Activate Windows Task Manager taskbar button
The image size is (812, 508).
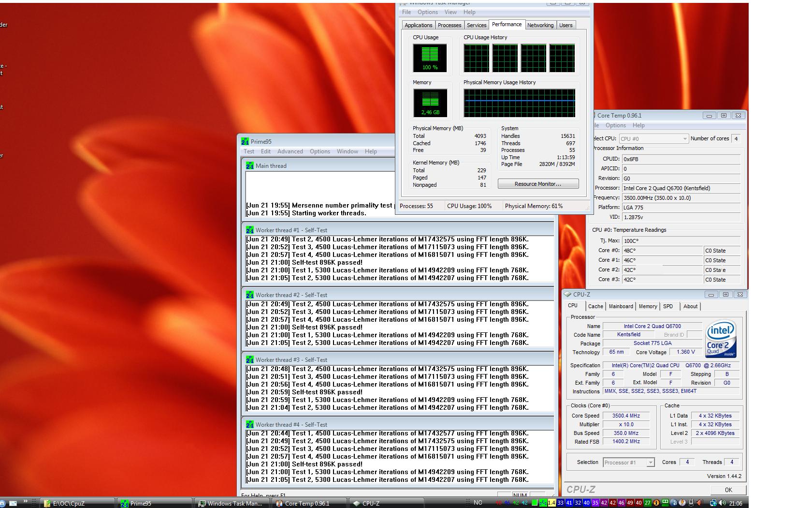[x=232, y=503]
